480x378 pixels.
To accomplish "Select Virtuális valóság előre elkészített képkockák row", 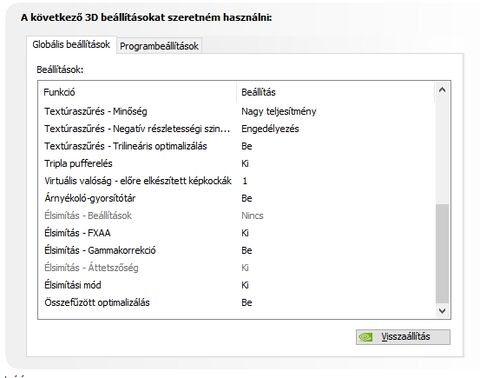I will [236, 181].
